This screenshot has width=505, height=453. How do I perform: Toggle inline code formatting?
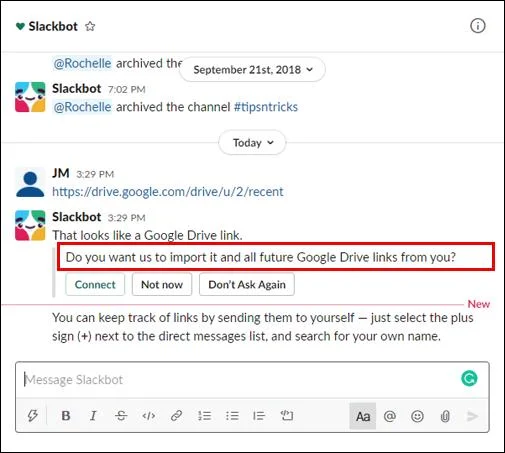point(148,416)
